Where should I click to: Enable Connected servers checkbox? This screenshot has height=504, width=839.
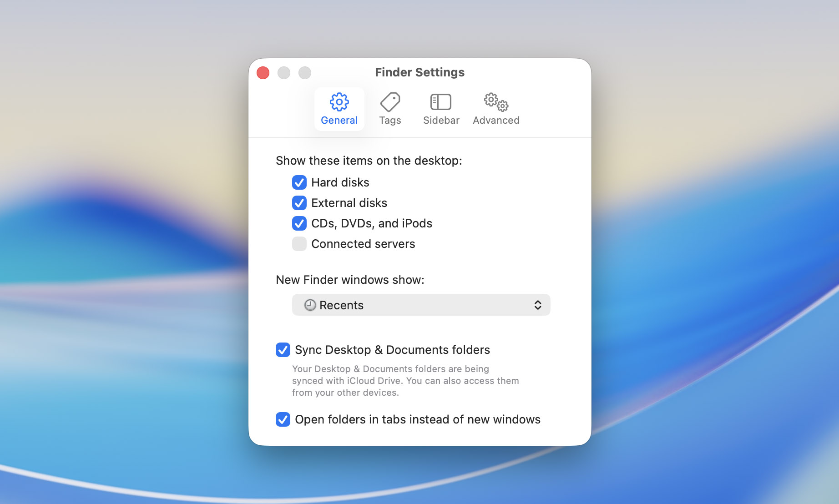299,244
